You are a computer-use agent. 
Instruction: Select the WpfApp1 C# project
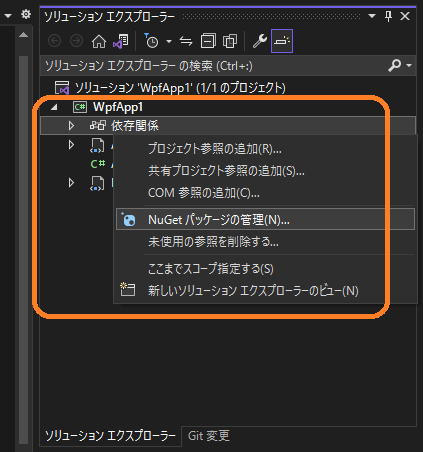(x=118, y=107)
